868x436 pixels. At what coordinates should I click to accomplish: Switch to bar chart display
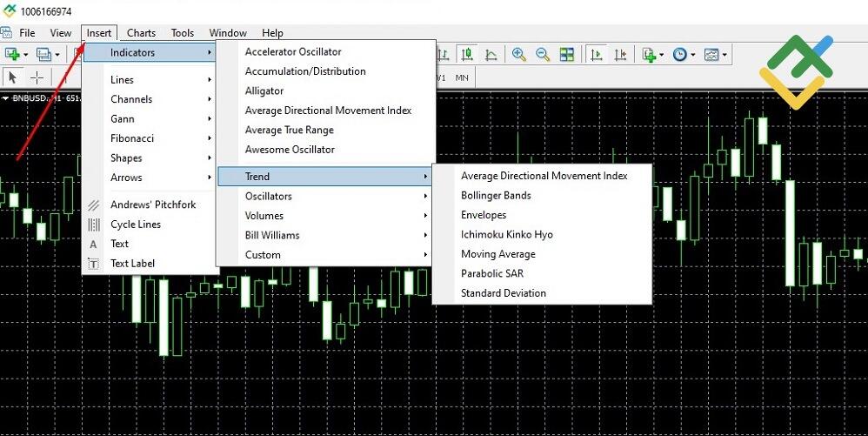tap(444, 54)
